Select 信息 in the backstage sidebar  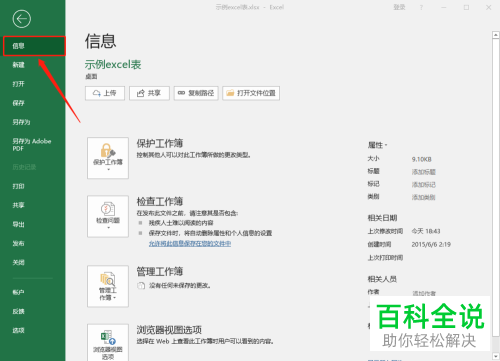point(33,46)
